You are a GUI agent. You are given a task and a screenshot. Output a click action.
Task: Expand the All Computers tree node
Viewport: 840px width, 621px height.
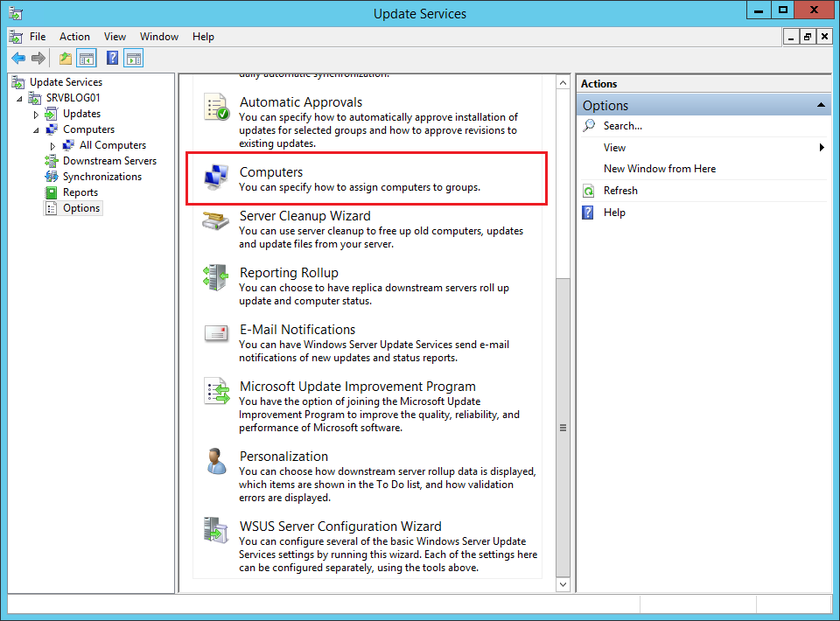pyautogui.click(x=52, y=145)
